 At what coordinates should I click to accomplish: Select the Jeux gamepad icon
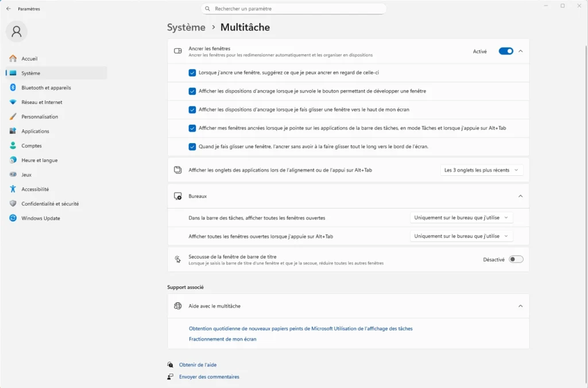click(x=13, y=174)
